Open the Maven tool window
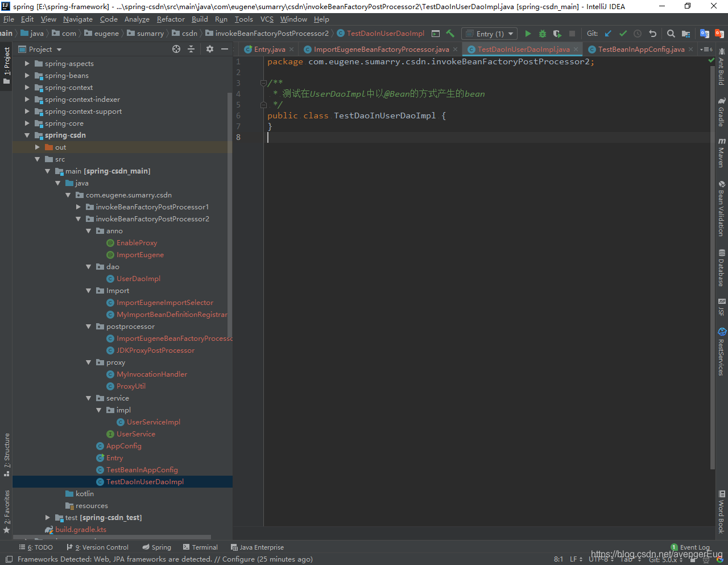 (722, 152)
